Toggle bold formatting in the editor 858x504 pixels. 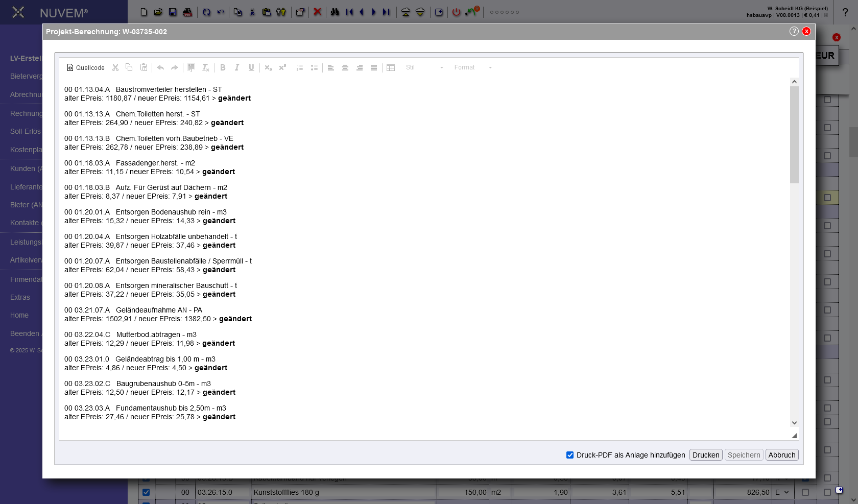[223, 67]
